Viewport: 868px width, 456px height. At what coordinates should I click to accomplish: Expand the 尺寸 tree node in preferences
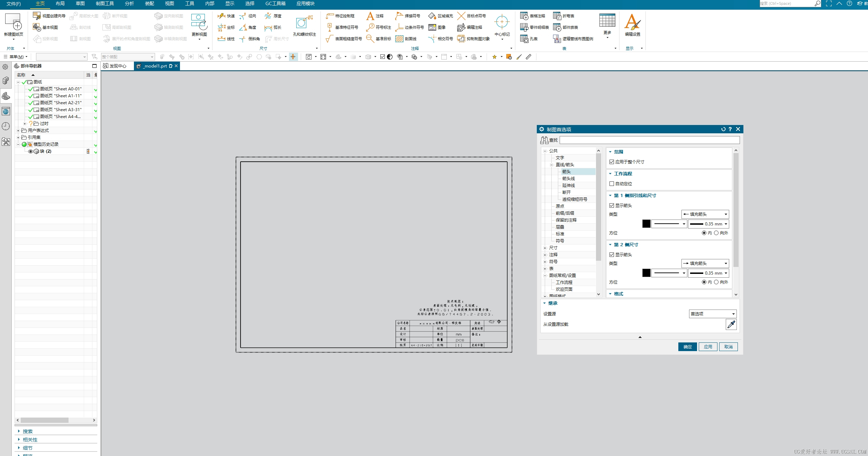(545, 248)
